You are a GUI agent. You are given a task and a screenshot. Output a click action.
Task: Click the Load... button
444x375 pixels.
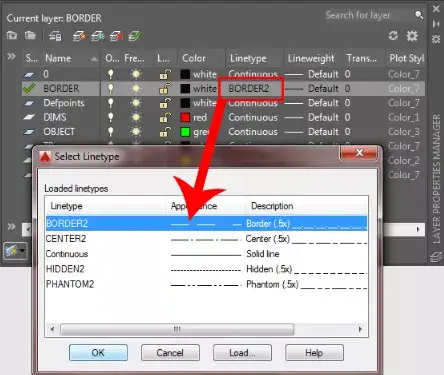click(x=242, y=353)
